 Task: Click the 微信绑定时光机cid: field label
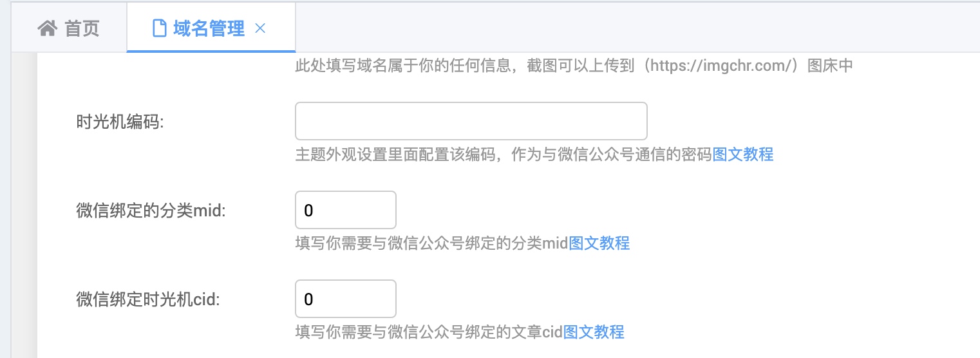(148, 299)
